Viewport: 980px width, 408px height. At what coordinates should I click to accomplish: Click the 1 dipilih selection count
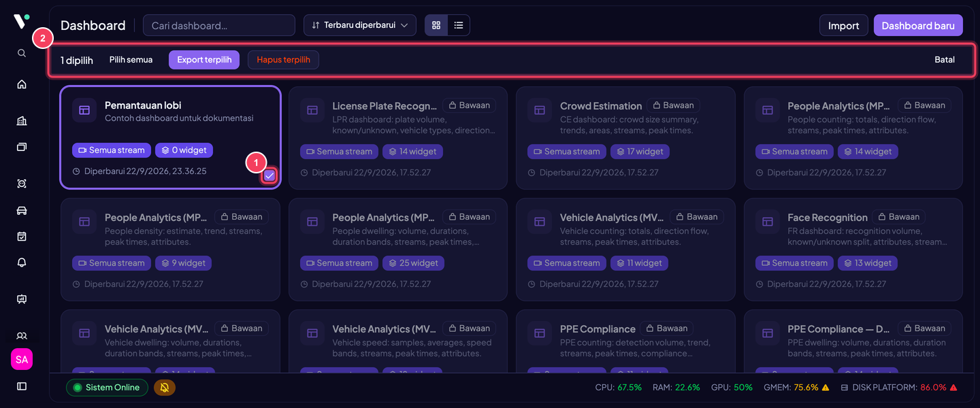(x=77, y=60)
